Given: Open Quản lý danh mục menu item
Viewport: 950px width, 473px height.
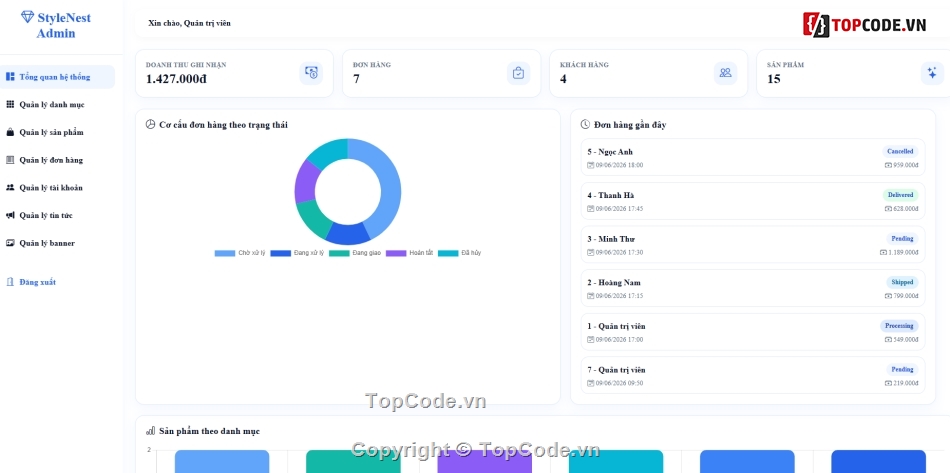Looking at the screenshot, I should point(57,105).
